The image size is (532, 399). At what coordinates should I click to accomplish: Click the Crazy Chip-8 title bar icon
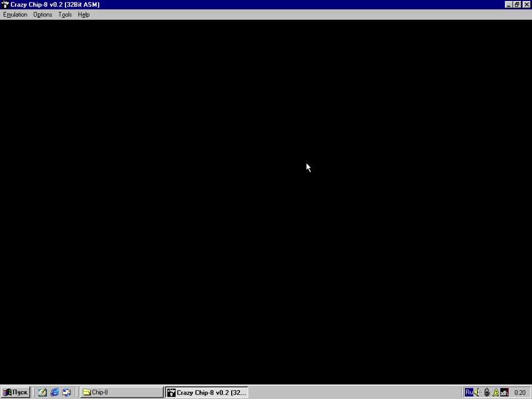tap(5, 4)
